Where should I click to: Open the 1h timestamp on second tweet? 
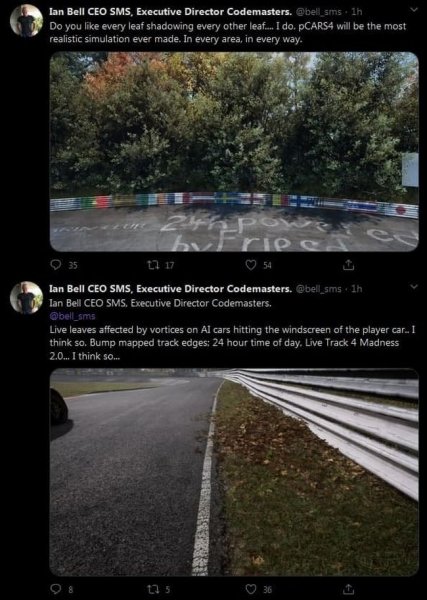point(357,289)
